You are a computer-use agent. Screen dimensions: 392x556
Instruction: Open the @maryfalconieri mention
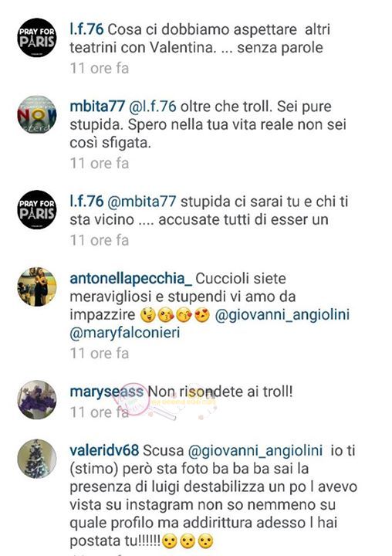click(125, 333)
